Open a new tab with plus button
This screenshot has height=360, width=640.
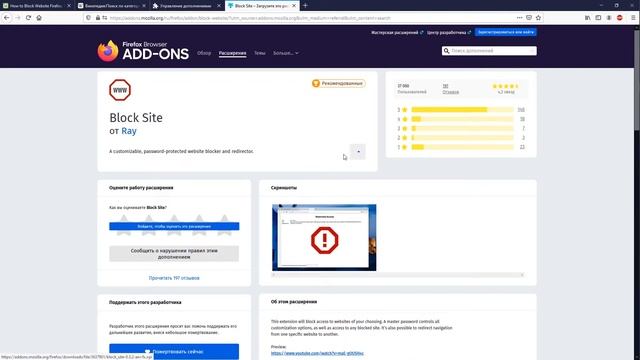(x=305, y=6)
